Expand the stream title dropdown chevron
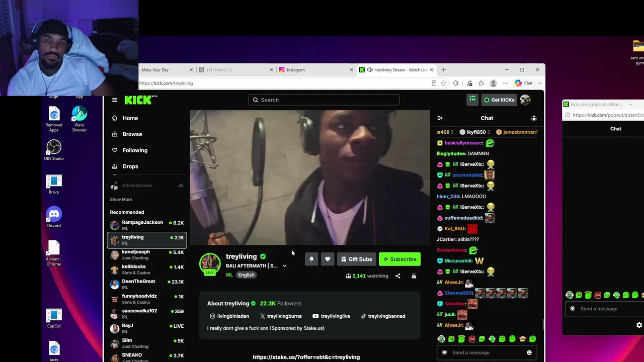This screenshot has width=644, height=362. [284, 266]
